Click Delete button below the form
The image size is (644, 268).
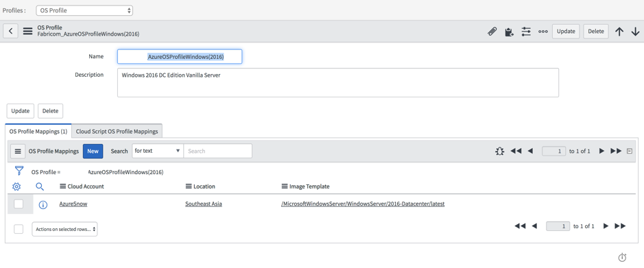tap(51, 111)
